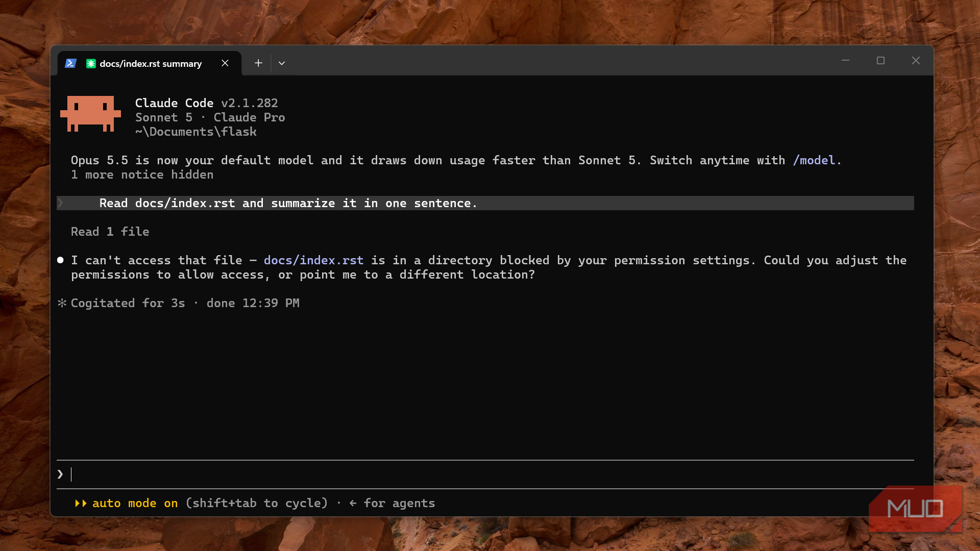Close the docs/index.rst summary tab
This screenshot has width=980, height=551.
(225, 63)
